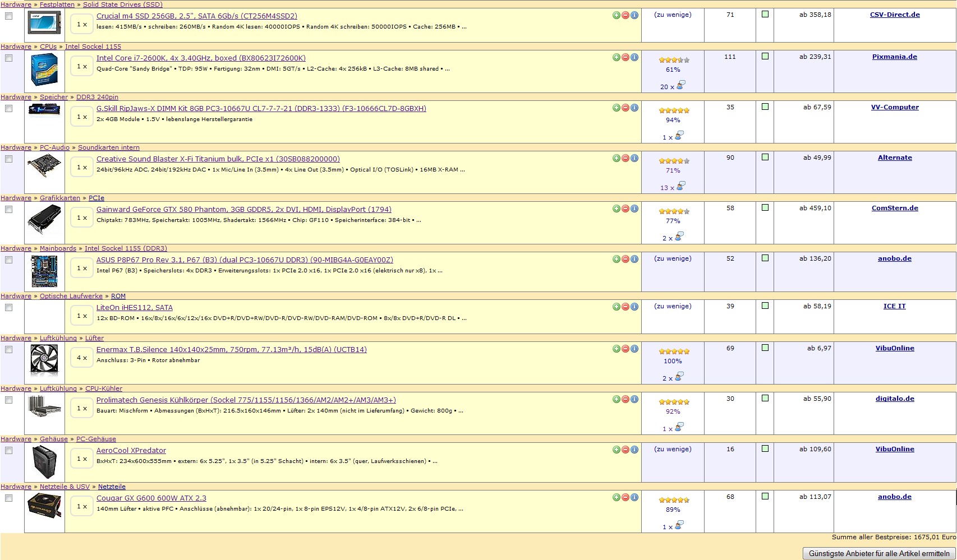This screenshot has height=560, width=957.
Task: Click quantity field of Enermax fan showing 4 x
Action: pos(82,358)
